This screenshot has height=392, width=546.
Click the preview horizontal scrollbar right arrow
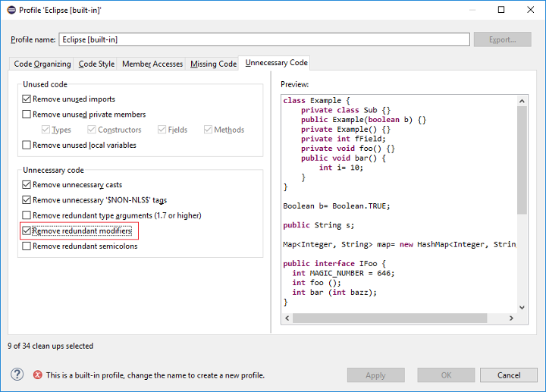pyautogui.click(x=511, y=318)
